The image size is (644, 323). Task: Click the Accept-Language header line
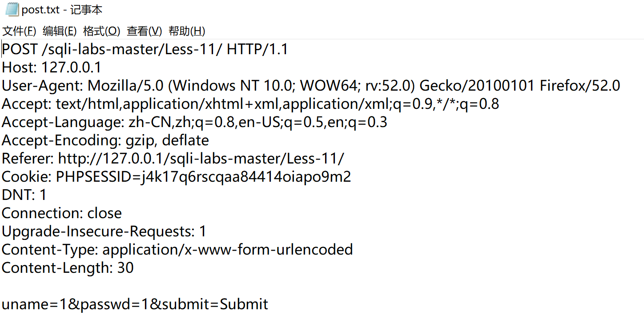tap(194, 122)
